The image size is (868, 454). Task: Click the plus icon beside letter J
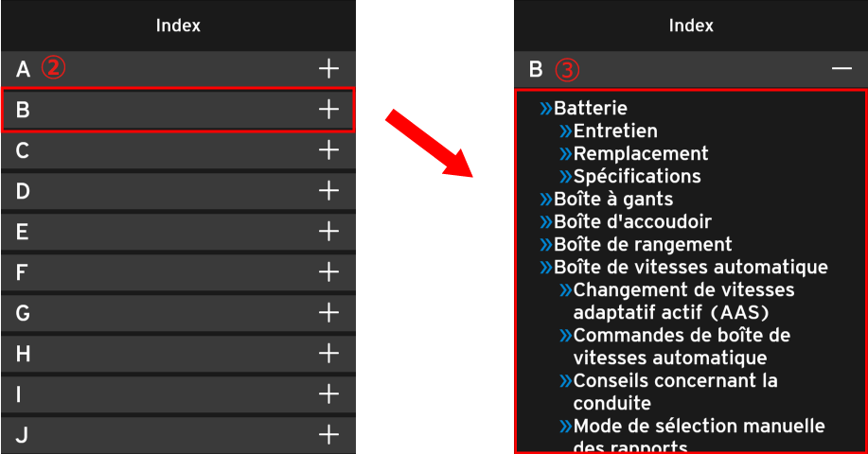(x=328, y=434)
